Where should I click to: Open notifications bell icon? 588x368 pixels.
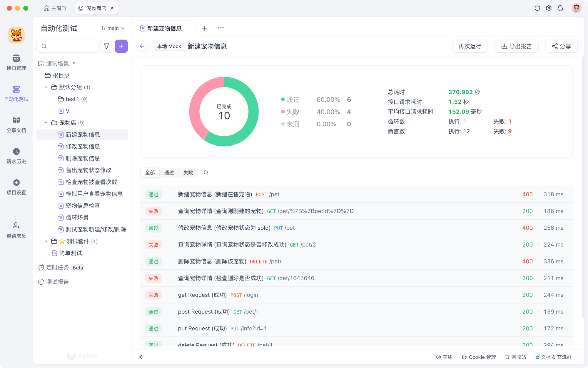click(x=560, y=8)
